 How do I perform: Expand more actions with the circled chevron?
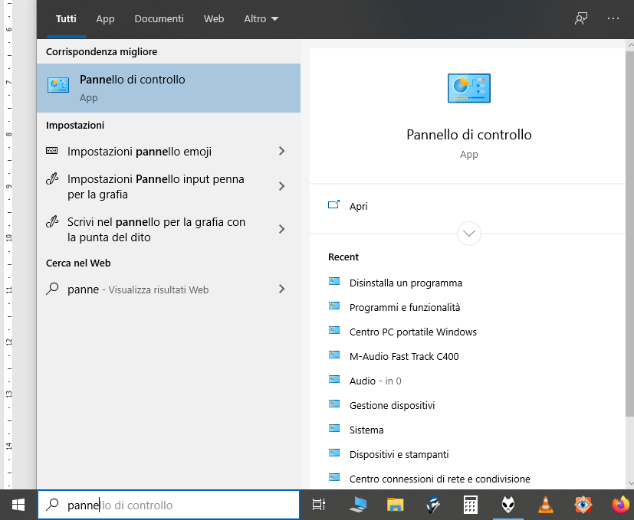coord(469,233)
